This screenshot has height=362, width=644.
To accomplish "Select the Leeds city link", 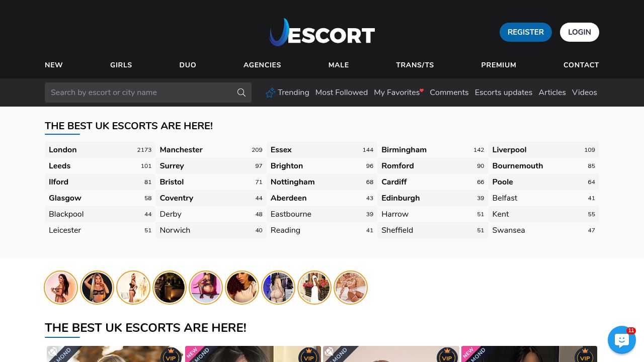I will (x=100, y=166).
